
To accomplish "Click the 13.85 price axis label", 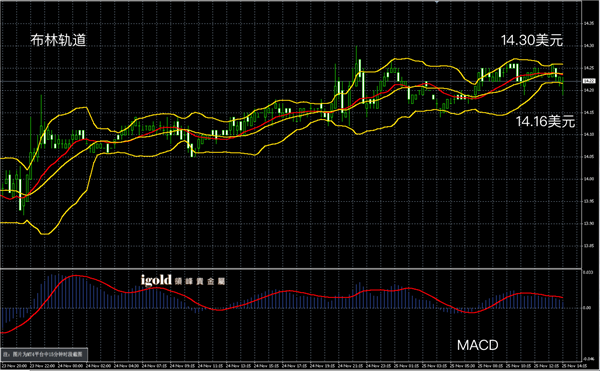I will tap(588, 246).
